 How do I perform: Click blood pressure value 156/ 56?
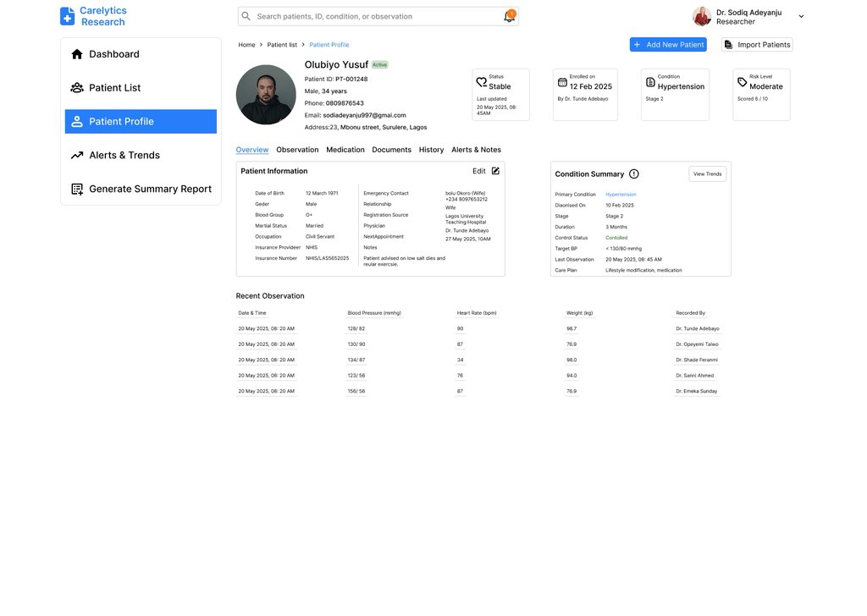(356, 391)
